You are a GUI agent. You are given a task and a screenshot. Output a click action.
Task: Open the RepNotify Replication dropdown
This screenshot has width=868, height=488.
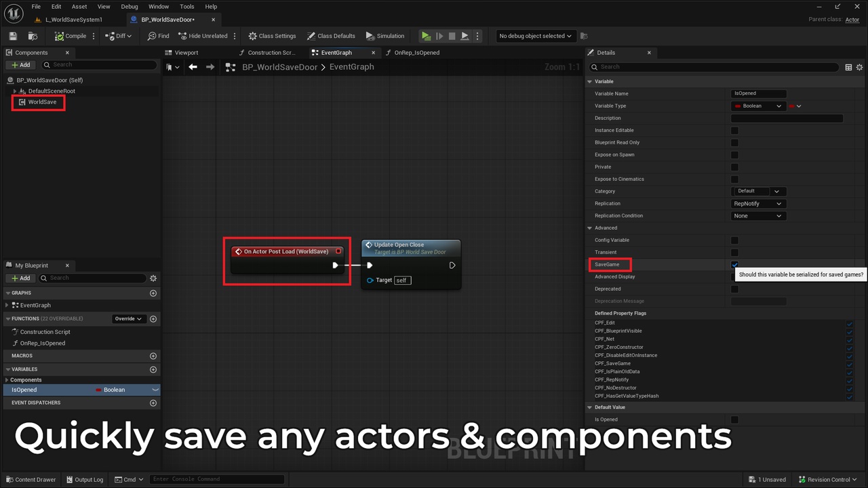pyautogui.click(x=758, y=203)
